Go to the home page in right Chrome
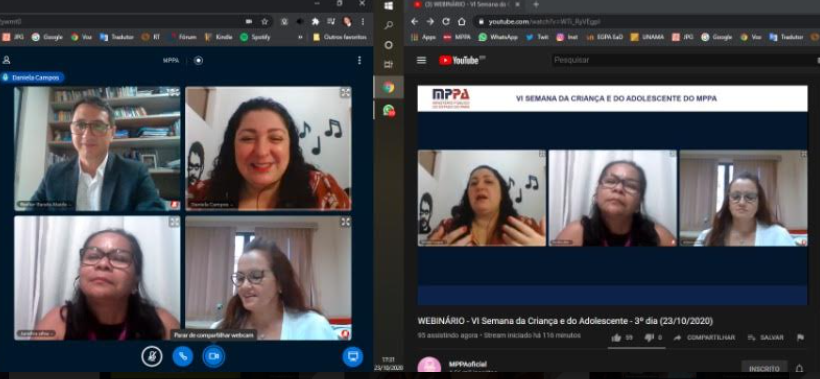 pyautogui.click(x=462, y=22)
